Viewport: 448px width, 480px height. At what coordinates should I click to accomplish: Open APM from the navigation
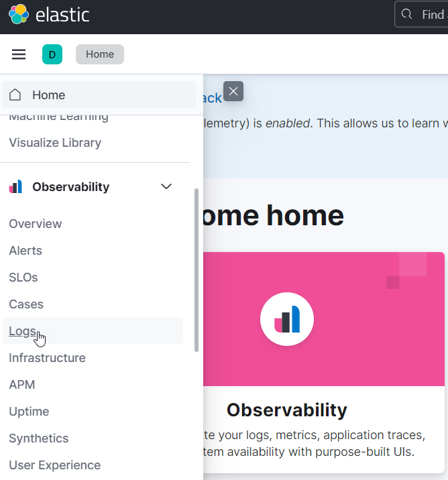tap(22, 385)
